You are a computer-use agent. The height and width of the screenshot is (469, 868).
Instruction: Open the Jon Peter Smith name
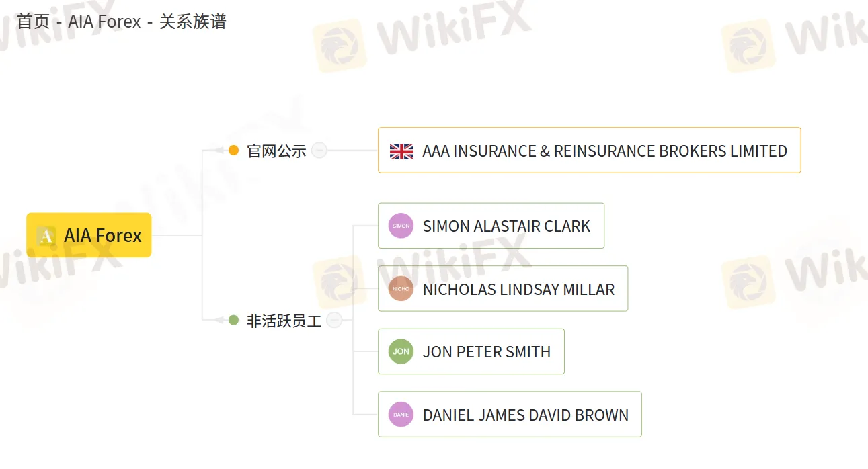pos(486,352)
